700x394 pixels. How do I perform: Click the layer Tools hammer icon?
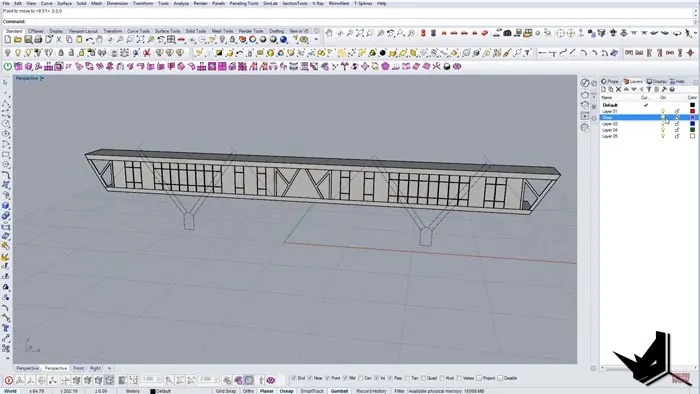click(664, 89)
